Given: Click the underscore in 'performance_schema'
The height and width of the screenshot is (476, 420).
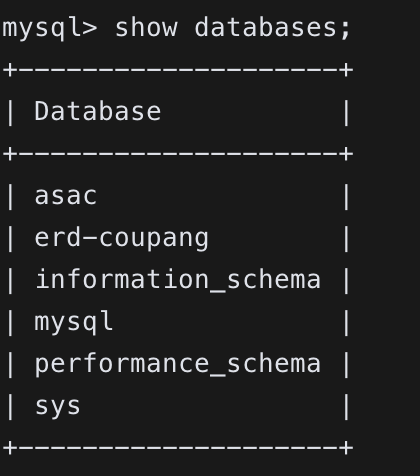Looking at the screenshot, I should point(217,375).
